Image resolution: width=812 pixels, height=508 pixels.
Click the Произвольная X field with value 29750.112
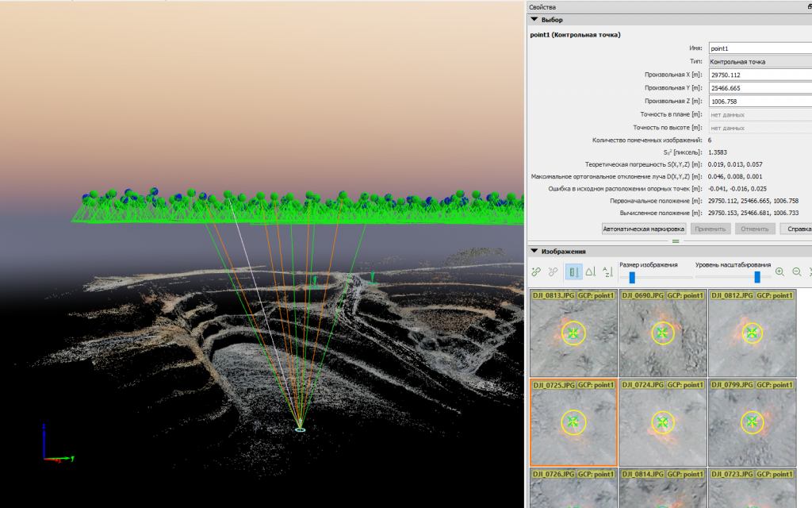coord(760,75)
